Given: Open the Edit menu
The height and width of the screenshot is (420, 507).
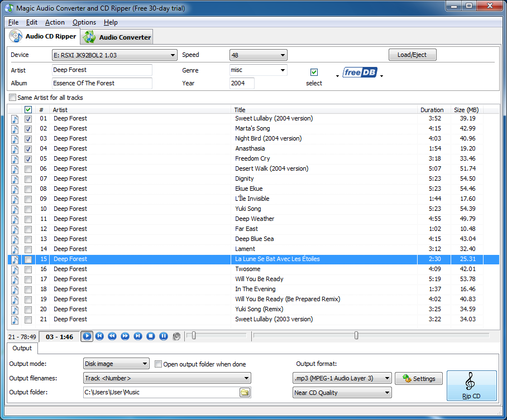Looking at the screenshot, I should [32, 22].
